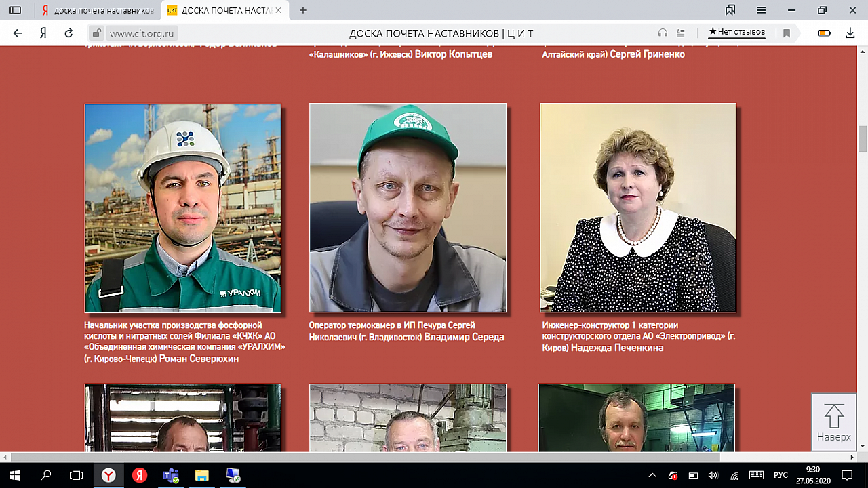Viewport: 868px width, 488px height.
Task: Open a new tab with the plus button
Action: 303,10
